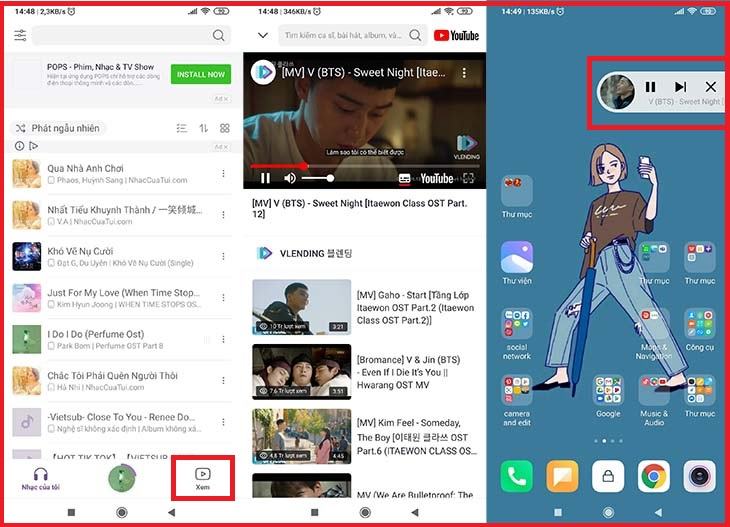Tap search magnifier in video screen
The height and width of the screenshot is (527, 730).
coord(415,35)
